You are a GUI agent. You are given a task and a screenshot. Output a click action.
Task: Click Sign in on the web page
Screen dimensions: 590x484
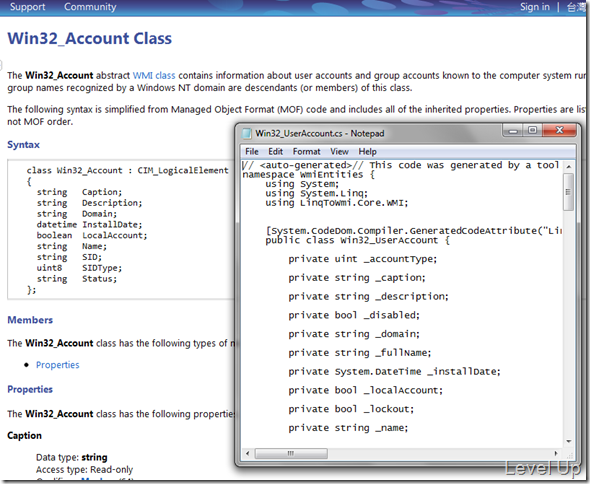pyautogui.click(x=535, y=7)
